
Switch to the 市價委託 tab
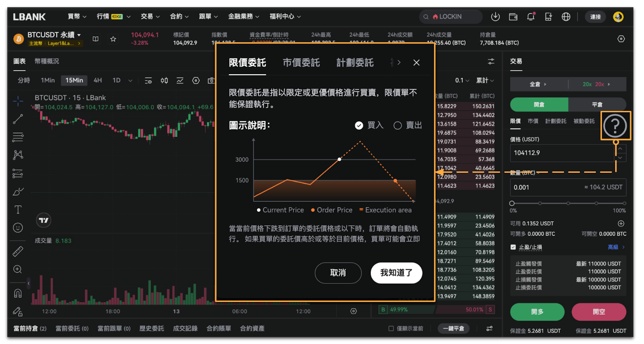click(x=301, y=63)
